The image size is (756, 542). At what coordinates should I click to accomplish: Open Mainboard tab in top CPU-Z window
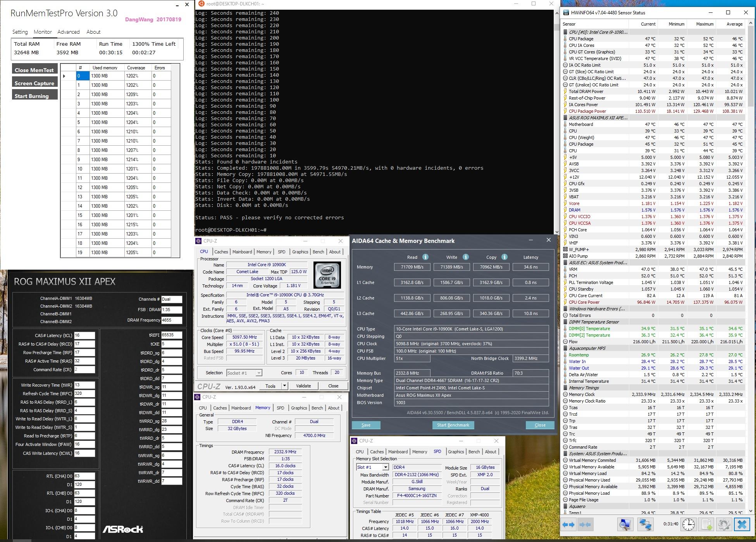coord(242,252)
